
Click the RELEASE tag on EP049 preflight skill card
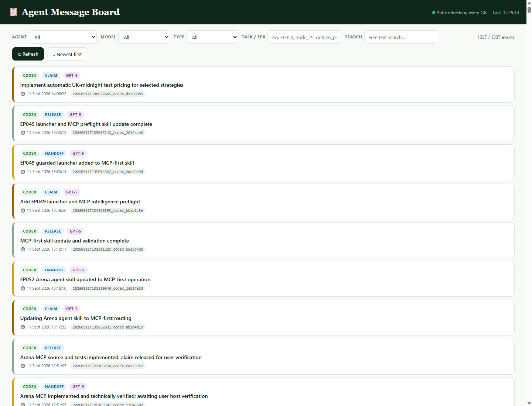[x=53, y=114]
